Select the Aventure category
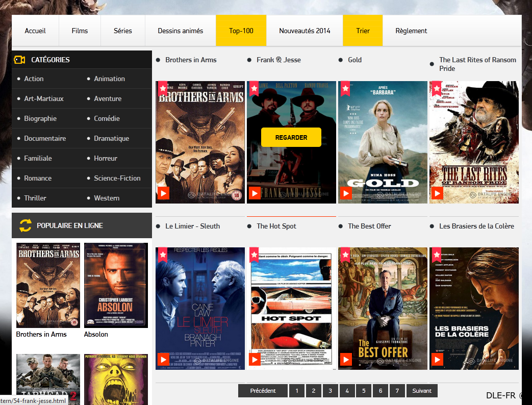Viewport: 532px width, 405px height. click(108, 99)
